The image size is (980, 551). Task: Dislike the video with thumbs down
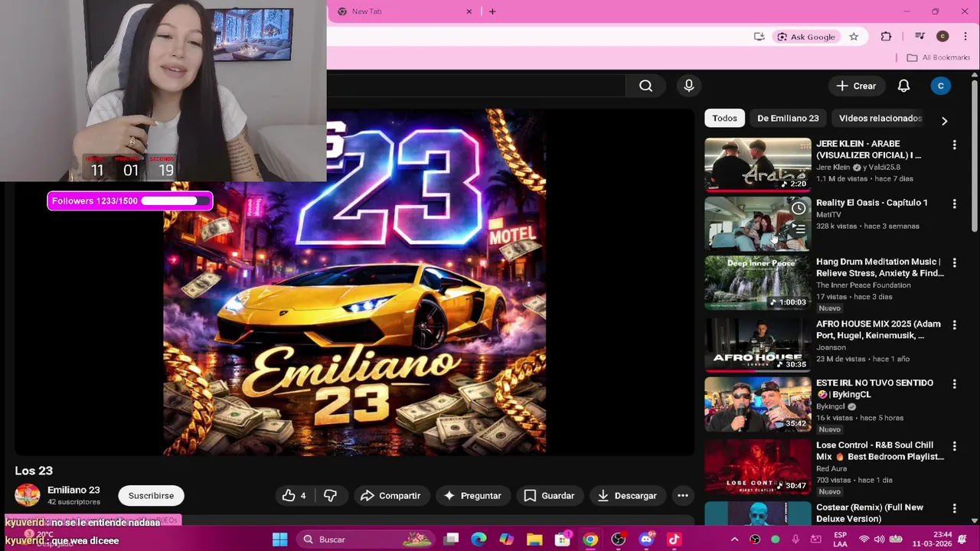pyautogui.click(x=330, y=496)
